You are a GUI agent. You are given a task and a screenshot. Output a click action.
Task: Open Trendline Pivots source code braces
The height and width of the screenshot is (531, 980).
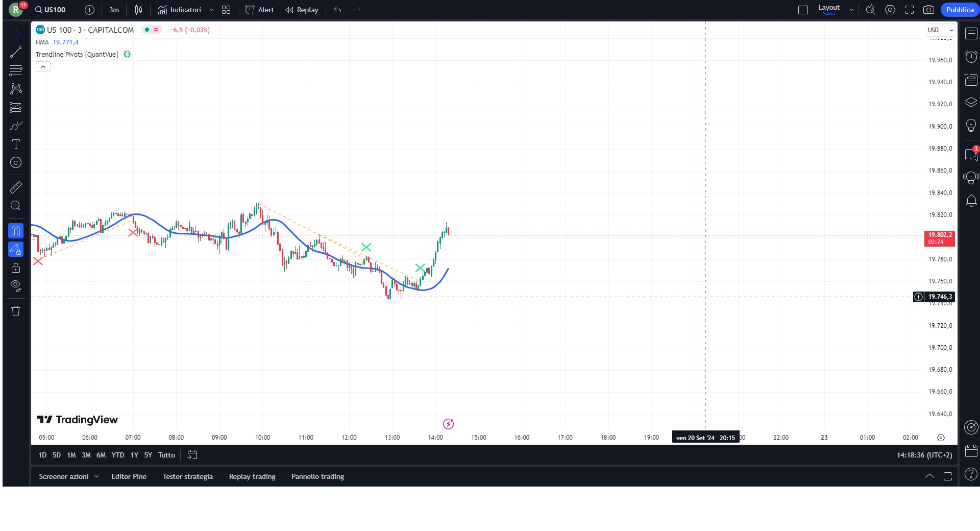tap(127, 54)
